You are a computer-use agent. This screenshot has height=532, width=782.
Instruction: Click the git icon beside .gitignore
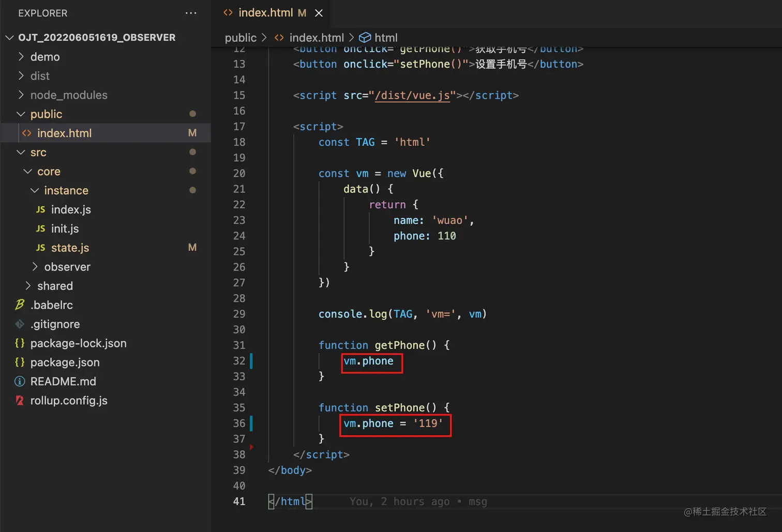[20, 324]
